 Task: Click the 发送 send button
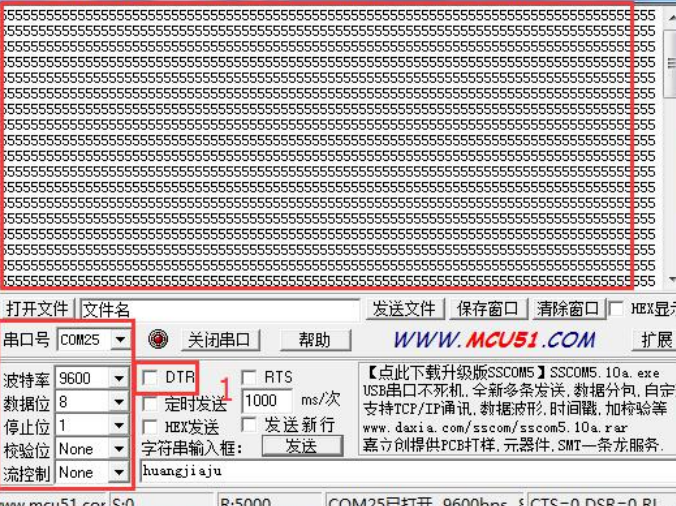coord(302,446)
